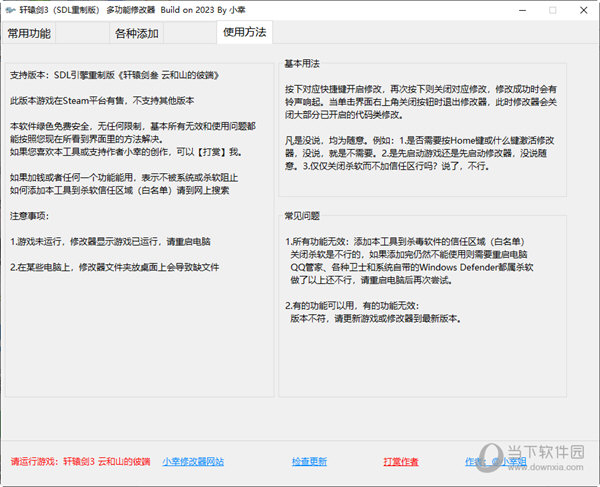
Task: Click the 2.有的功能可以用 FAQ line
Action: coord(352,305)
